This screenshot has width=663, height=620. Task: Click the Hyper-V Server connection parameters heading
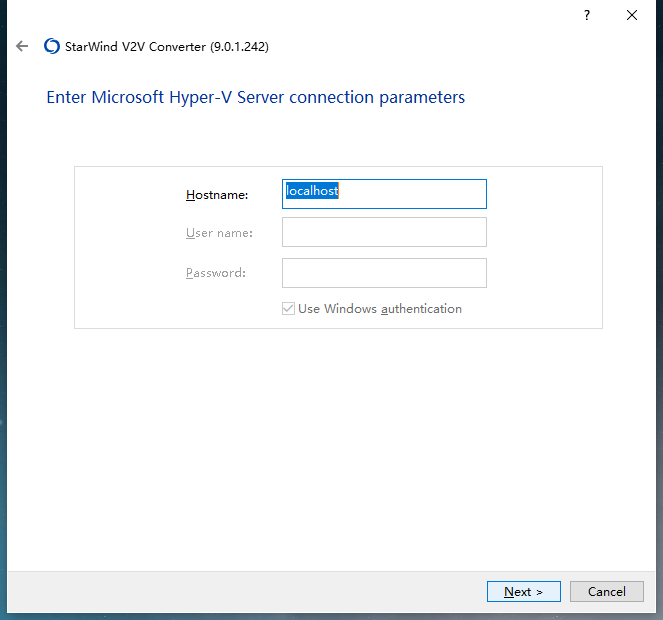point(255,98)
